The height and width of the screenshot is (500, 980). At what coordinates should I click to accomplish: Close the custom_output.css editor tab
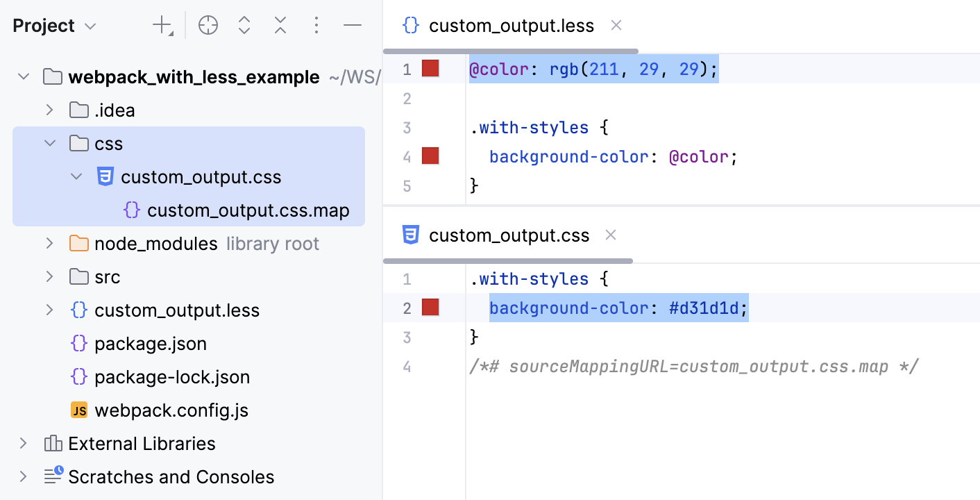610,235
